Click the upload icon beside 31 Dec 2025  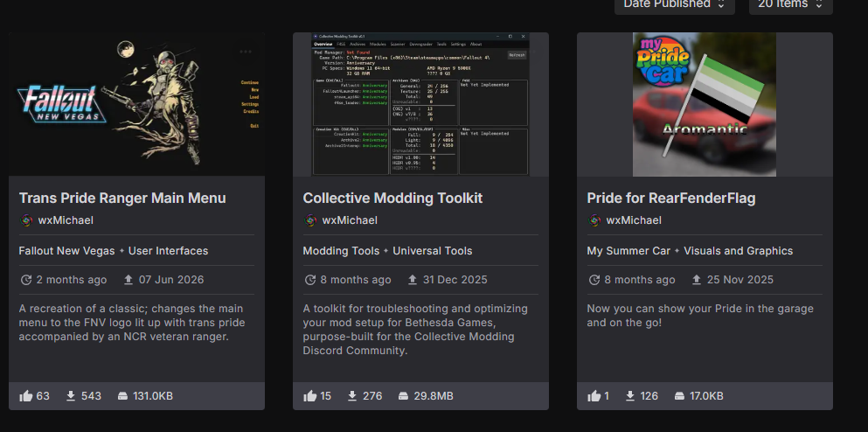pos(413,280)
